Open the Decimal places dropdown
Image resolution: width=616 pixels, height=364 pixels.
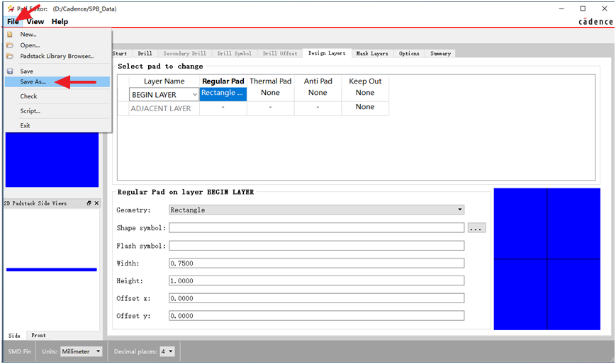coord(167,351)
